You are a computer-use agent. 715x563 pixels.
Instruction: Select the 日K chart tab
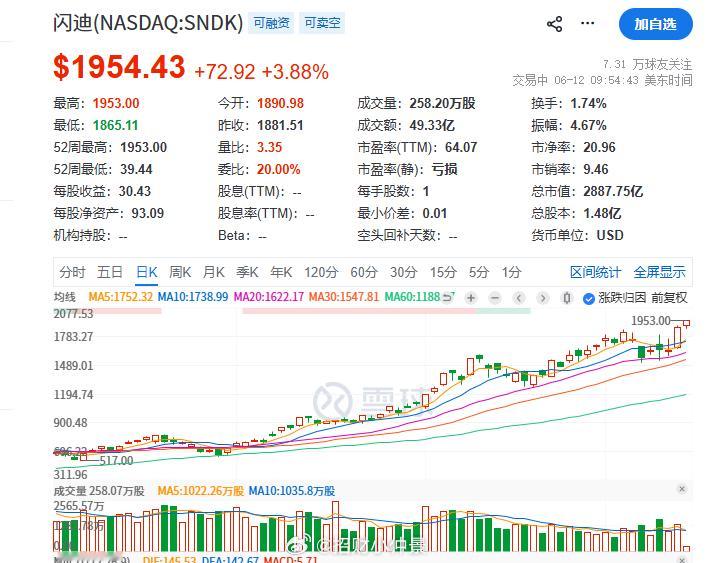(147, 272)
